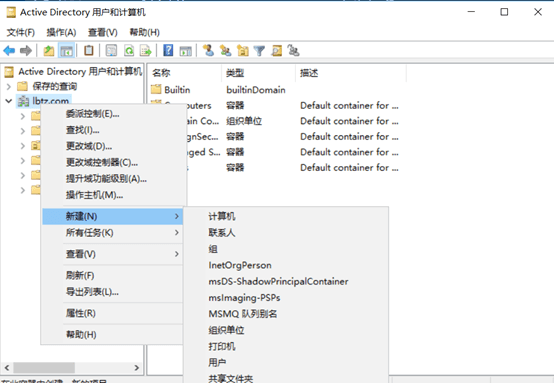Viewport: 554px width, 383px height.
Task: Click the funnel Filter options icon
Action: (x=259, y=51)
